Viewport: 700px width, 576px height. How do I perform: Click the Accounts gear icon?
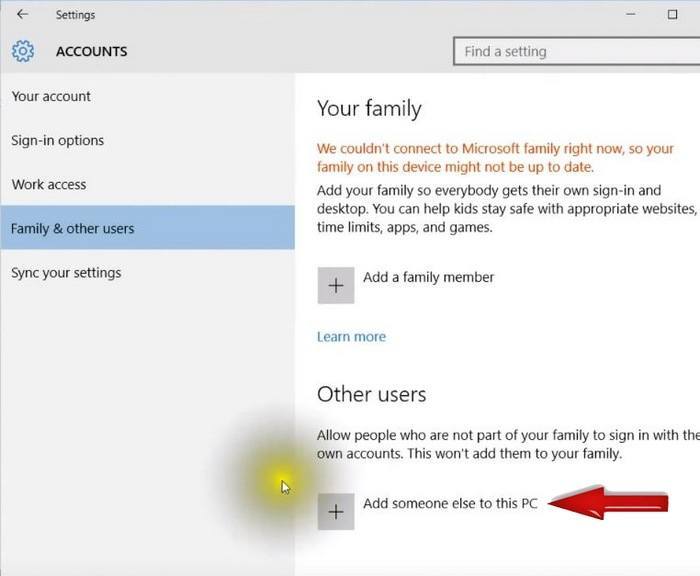pyautogui.click(x=23, y=51)
